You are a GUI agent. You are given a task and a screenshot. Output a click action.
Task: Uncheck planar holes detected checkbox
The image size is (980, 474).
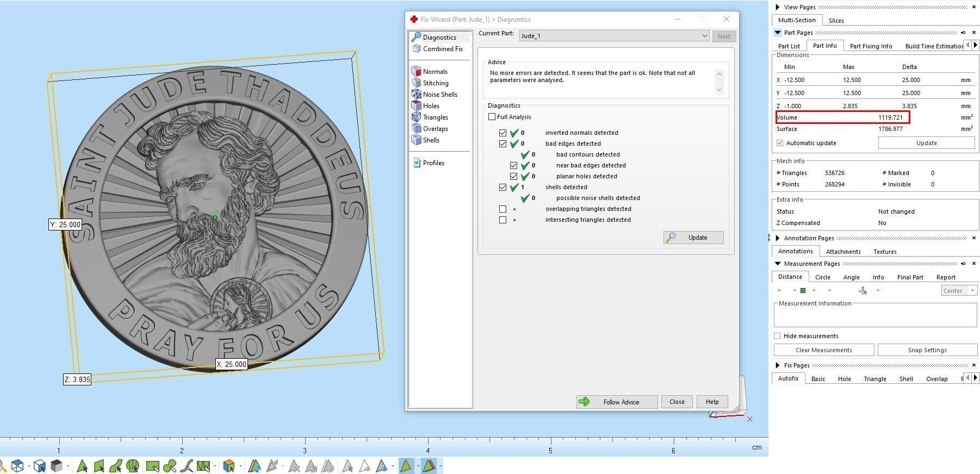(513, 176)
